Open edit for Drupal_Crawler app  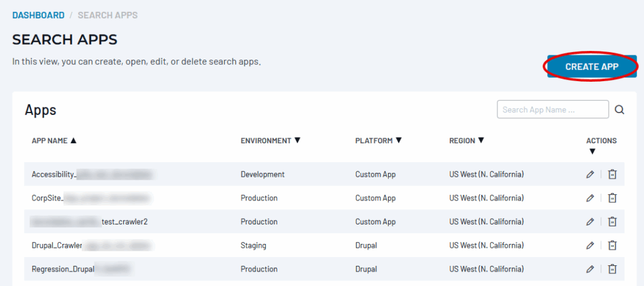click(590, 245)
